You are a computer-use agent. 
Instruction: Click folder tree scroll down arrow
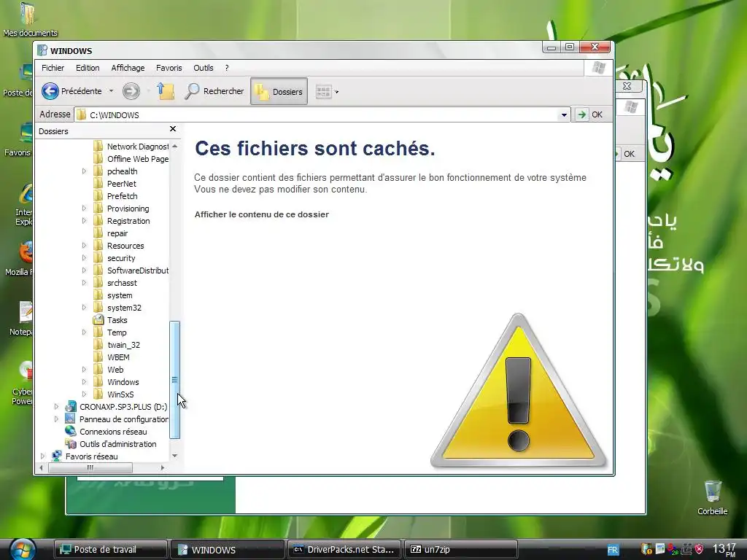pyautogui.click(x=174, y=456)
